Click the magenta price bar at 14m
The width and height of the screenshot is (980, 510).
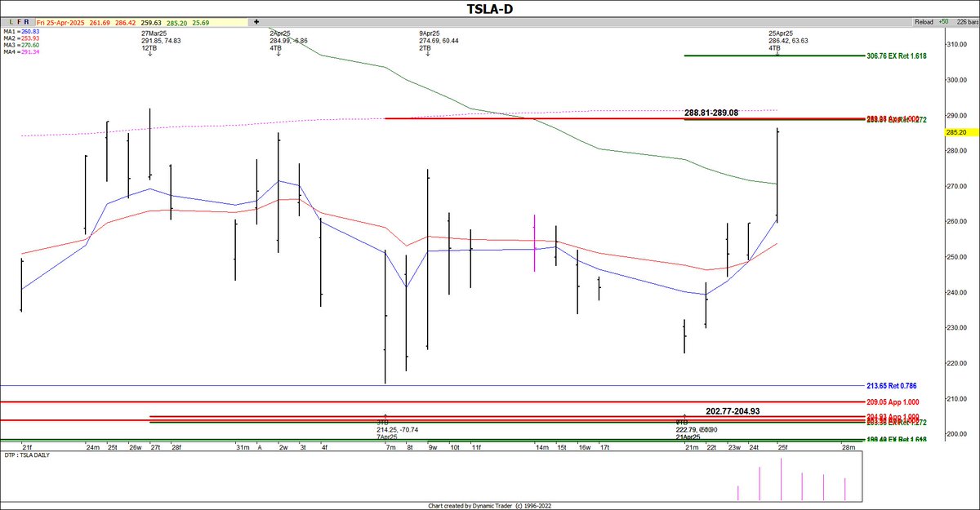[x=534, y=242]
